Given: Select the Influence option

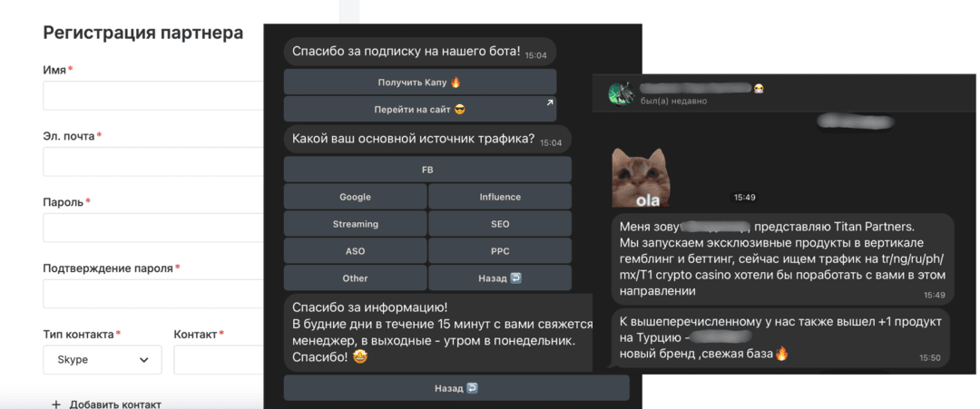Looking at the screenshot, I should click(x=499, y=197).
